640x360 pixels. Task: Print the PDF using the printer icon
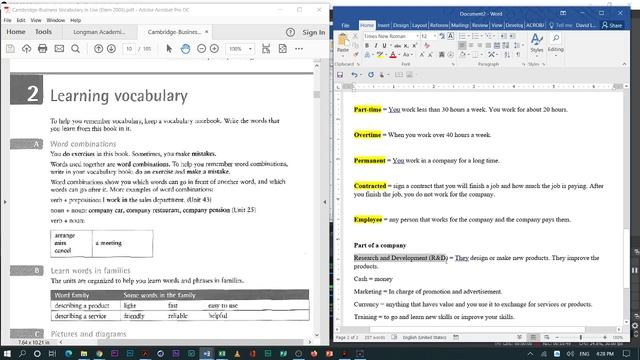pos(42,49)
